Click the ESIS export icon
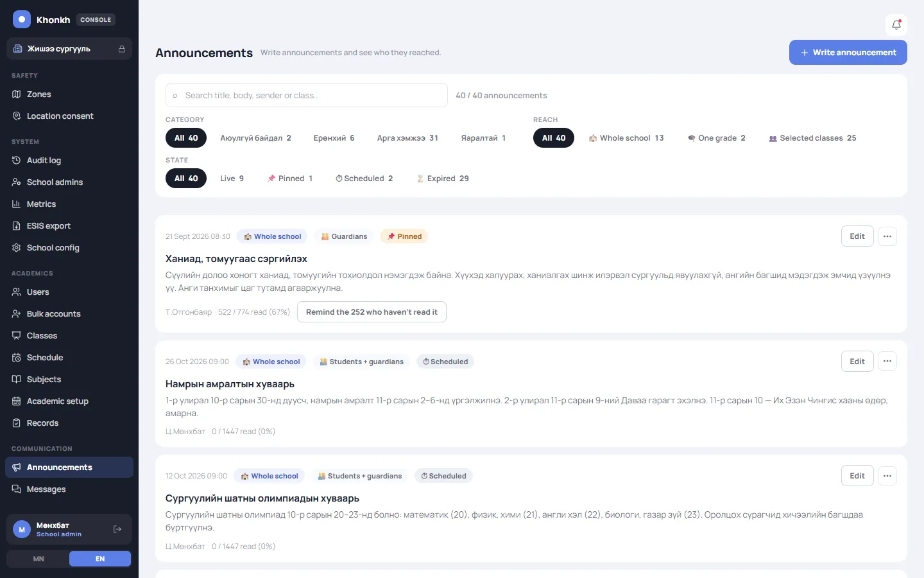Screen dimensions: 924x578 [17, 226]
